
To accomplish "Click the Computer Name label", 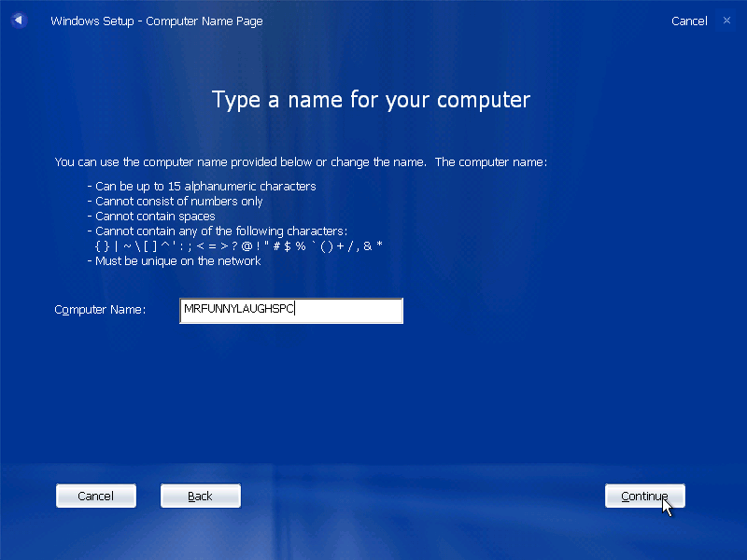I will (100, 309).
